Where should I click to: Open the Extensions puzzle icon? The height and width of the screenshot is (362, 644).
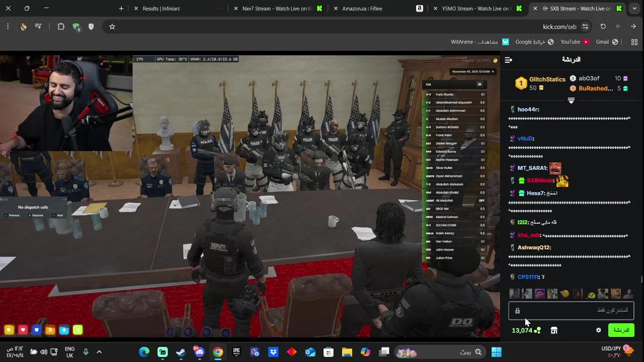tap(61, 27)
